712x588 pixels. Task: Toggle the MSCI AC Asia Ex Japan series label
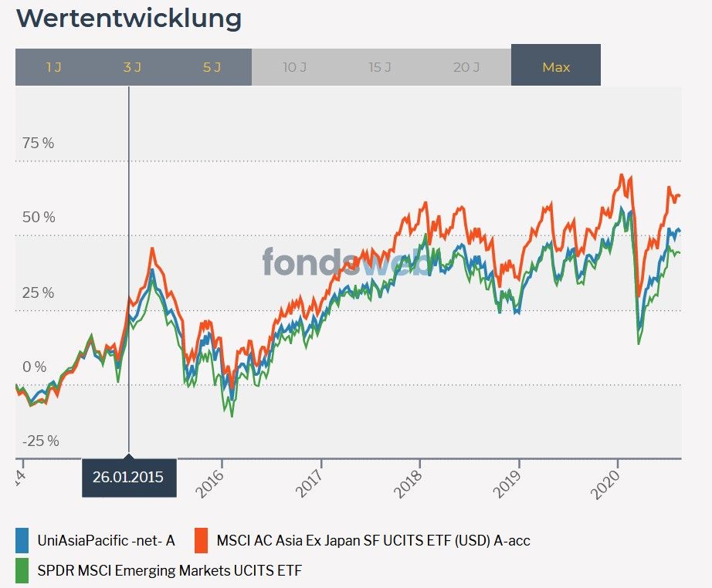374,541
